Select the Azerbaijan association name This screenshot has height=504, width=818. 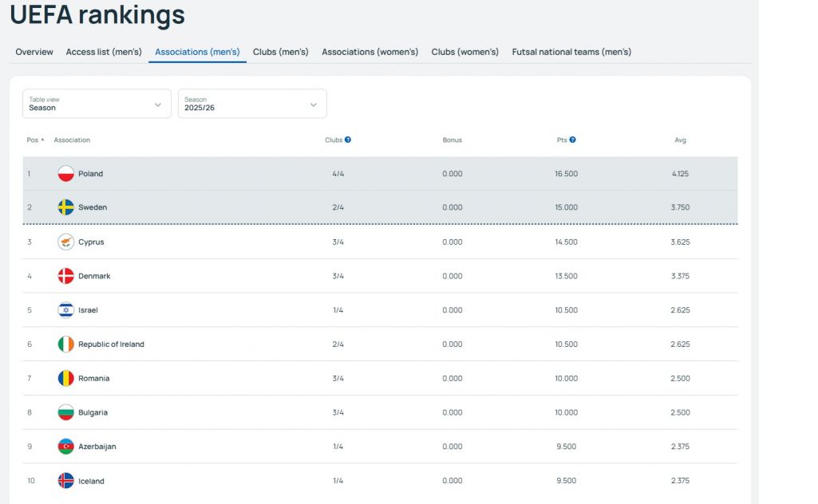[x=97, y=446]
